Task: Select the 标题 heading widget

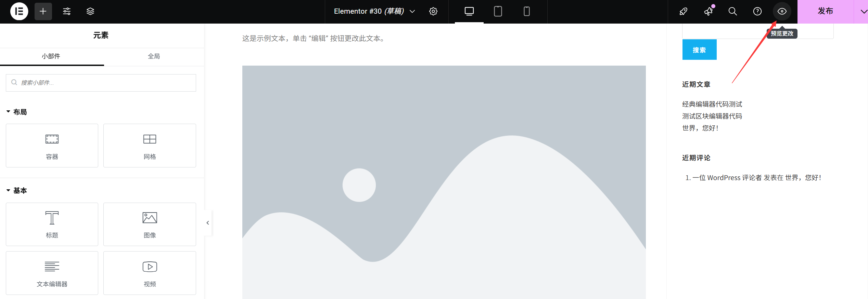Action: coord(52,224)
